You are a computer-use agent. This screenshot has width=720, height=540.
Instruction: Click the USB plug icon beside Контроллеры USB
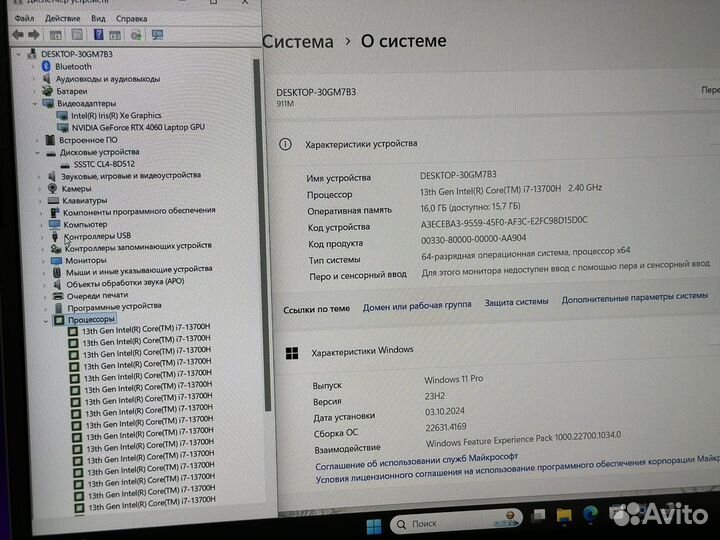pos(55,236)
